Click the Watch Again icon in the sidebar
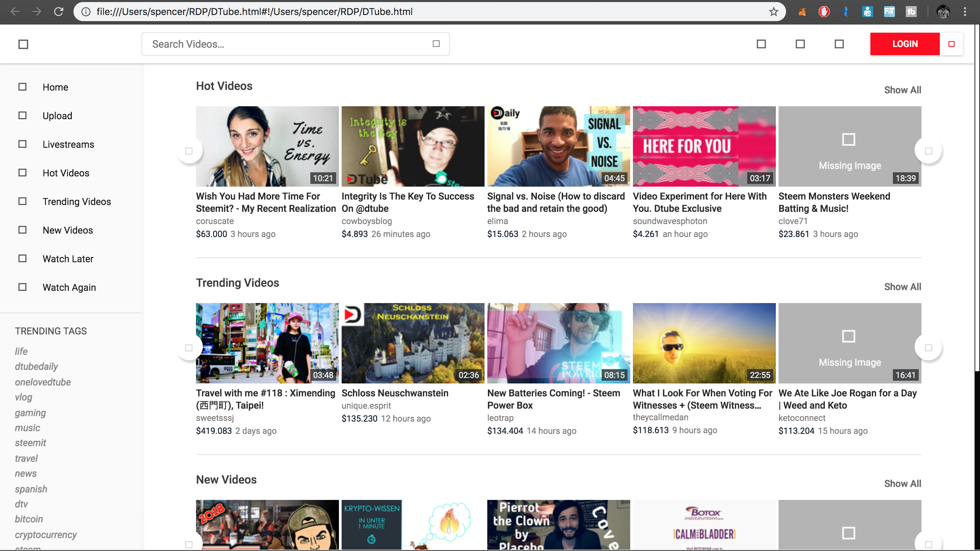980x551 pixels. tap(22, 287)
